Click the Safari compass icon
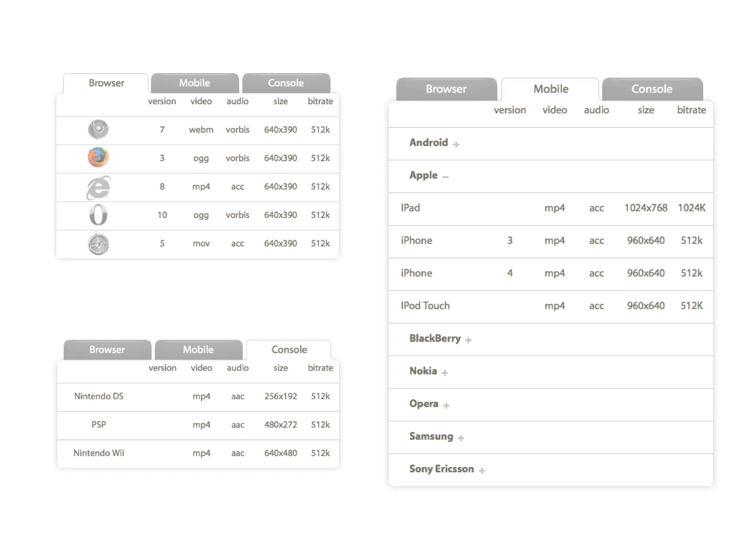Viewport: 747px width, 560px height. coord(98,244)
